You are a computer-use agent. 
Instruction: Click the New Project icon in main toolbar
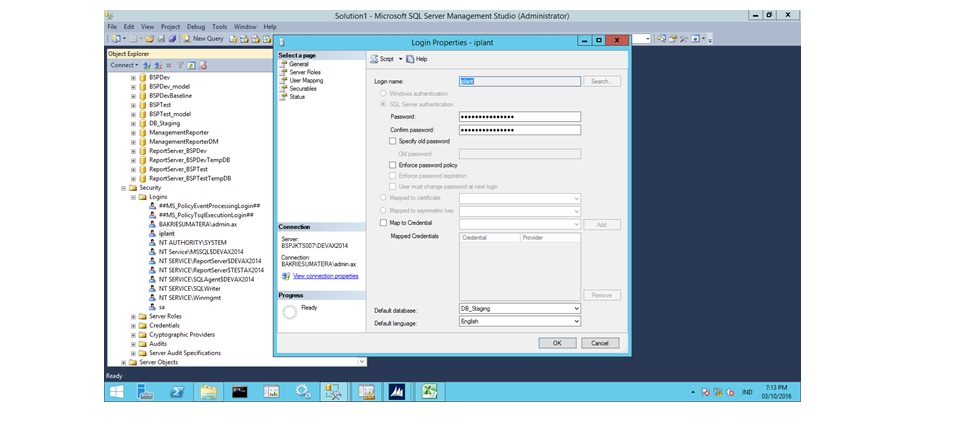(x=115, y=39)
